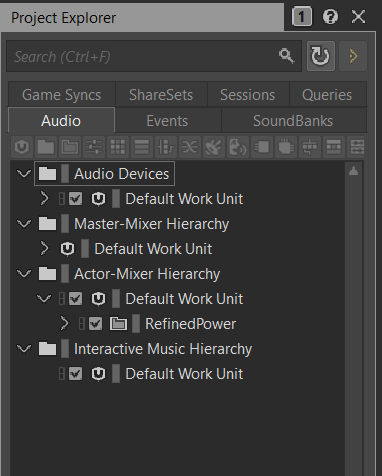The width and height of the screenshot is (382, 476).
Task: Click the outlined Virtual Folder toolbar icon
Action: coord(70,147)
